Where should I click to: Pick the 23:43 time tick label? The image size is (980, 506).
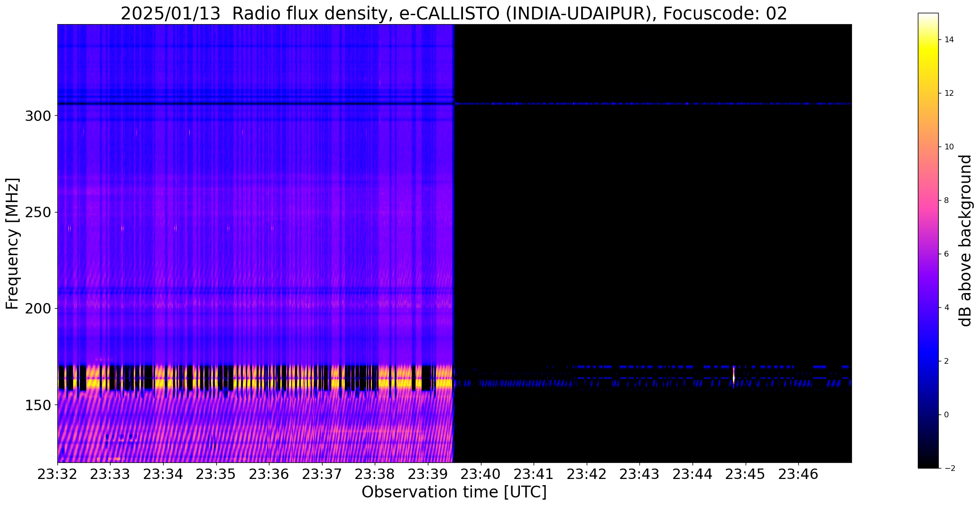[x=640, y=474]
